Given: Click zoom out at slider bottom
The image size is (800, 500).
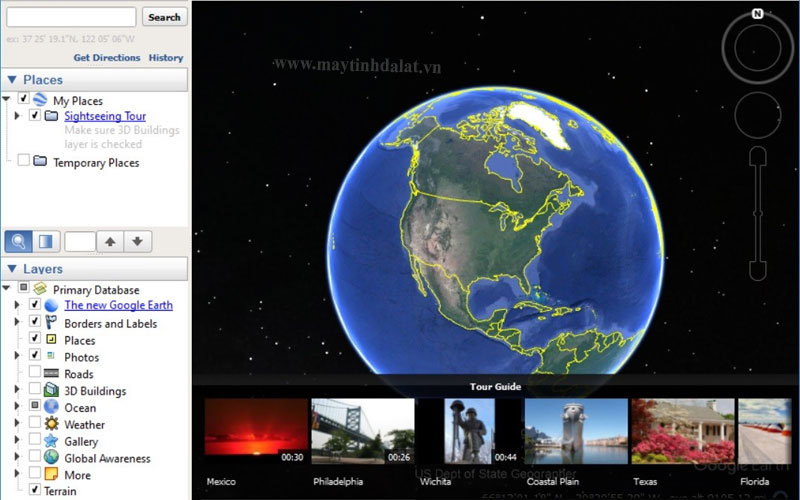Looking at the screenshot, I should [x=758, y=270].
